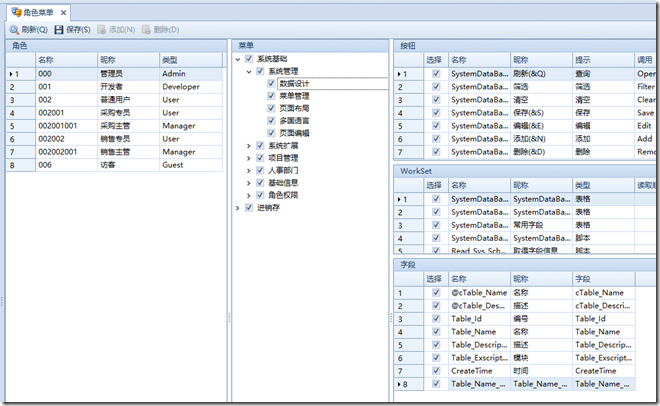Click the 常用字段 WorkSet cell

(x=541, y=225)
